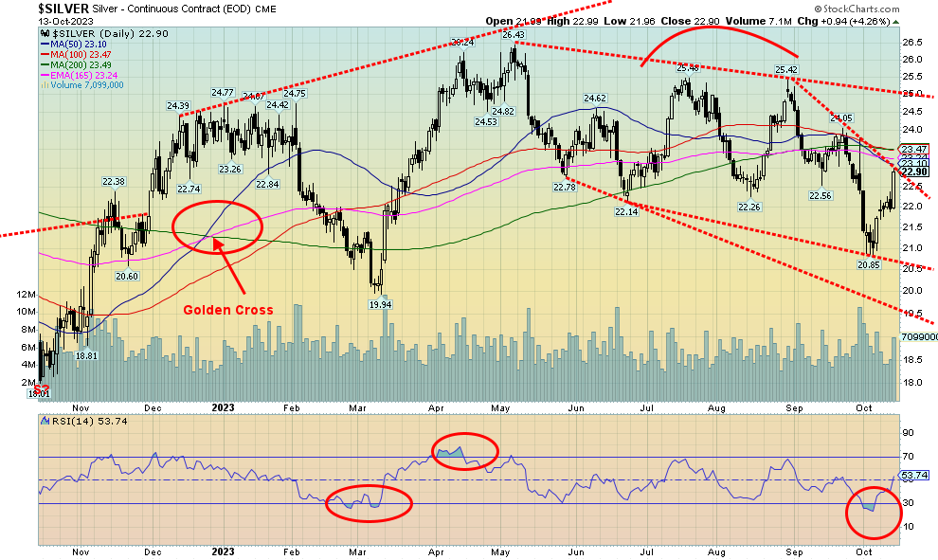Image resolution: width=938 pixels, height=560 pixels.
Task: Click the red circle on April RSI peak
Action: pyautogui.click(x=464, y=451)
